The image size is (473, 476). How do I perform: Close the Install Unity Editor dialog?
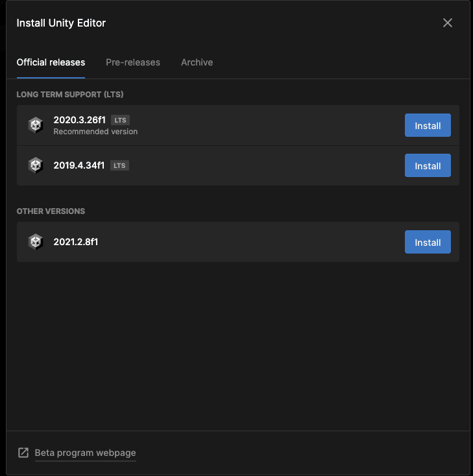pos(447,23)
